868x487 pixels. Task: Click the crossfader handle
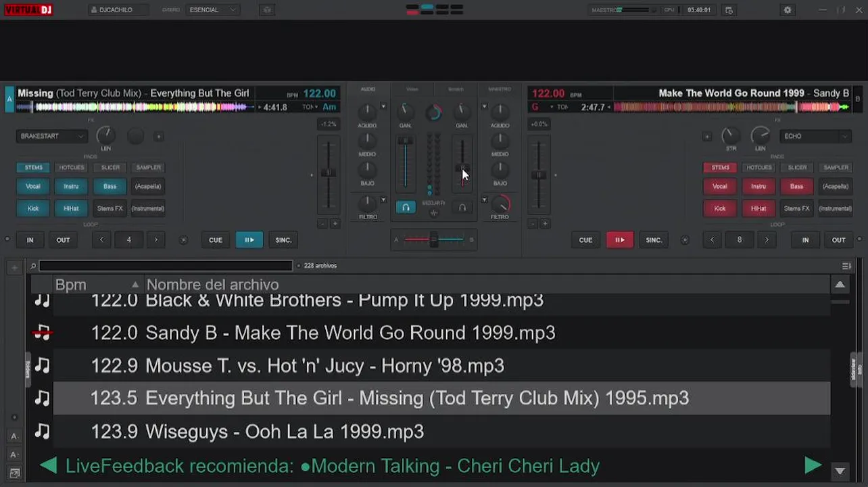tap(434, 239)
